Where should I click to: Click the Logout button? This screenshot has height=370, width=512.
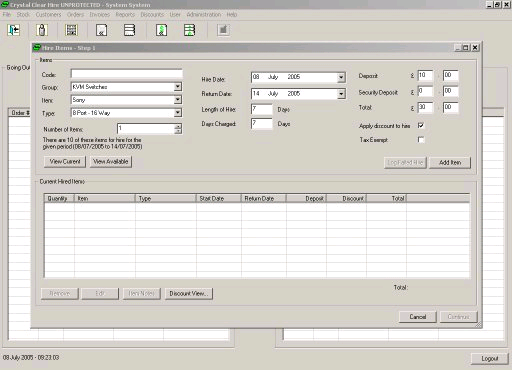490,359
